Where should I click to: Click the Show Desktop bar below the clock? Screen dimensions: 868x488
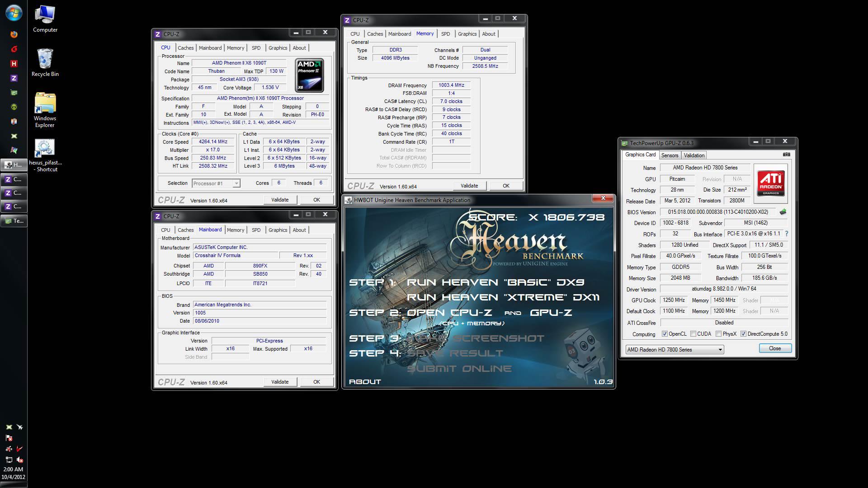[14, 485]
